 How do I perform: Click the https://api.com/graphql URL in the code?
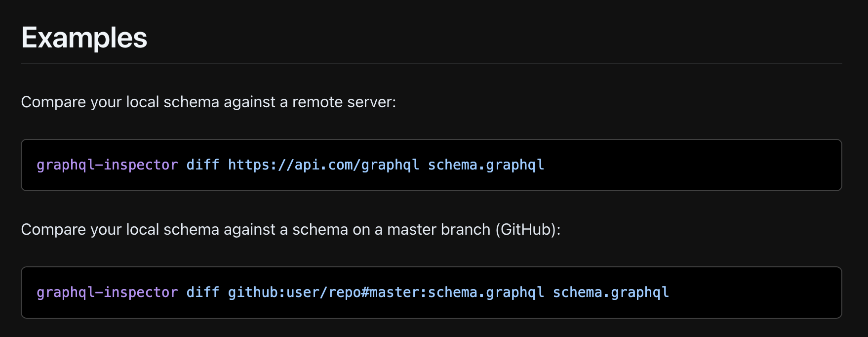(x=323, y=165)
